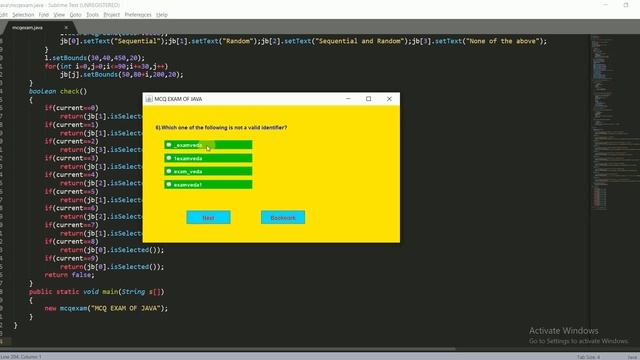Select the exam_veda radio option

pyautogui.click(x=208, y=171)
